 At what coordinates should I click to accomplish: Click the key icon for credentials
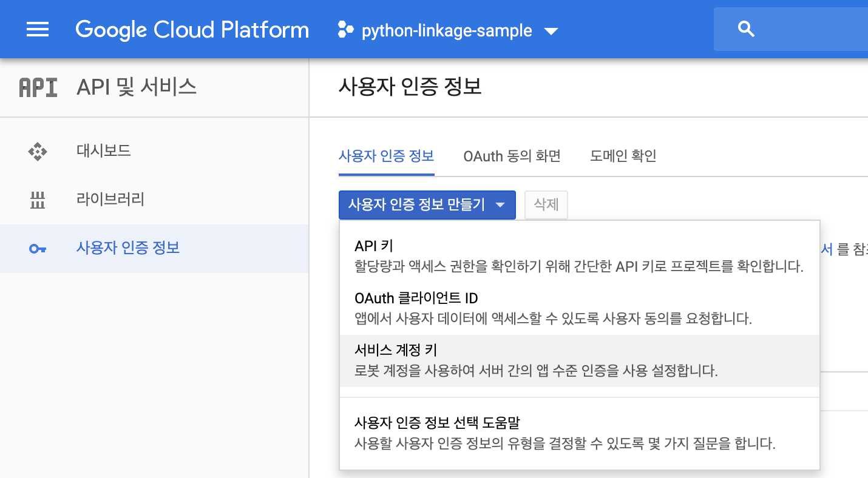(x=38, y=248)
